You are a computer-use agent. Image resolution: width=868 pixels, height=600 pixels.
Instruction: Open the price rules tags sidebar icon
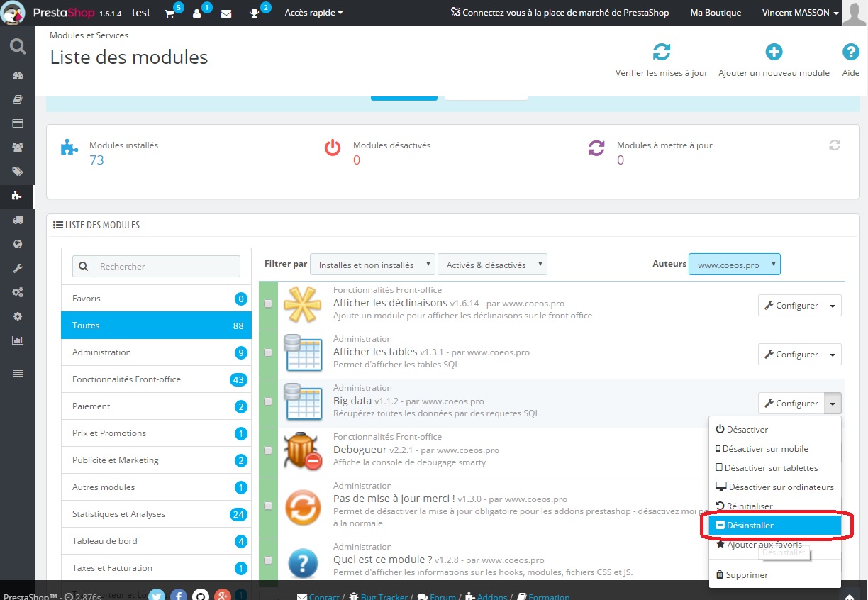[x=18, y=172]
